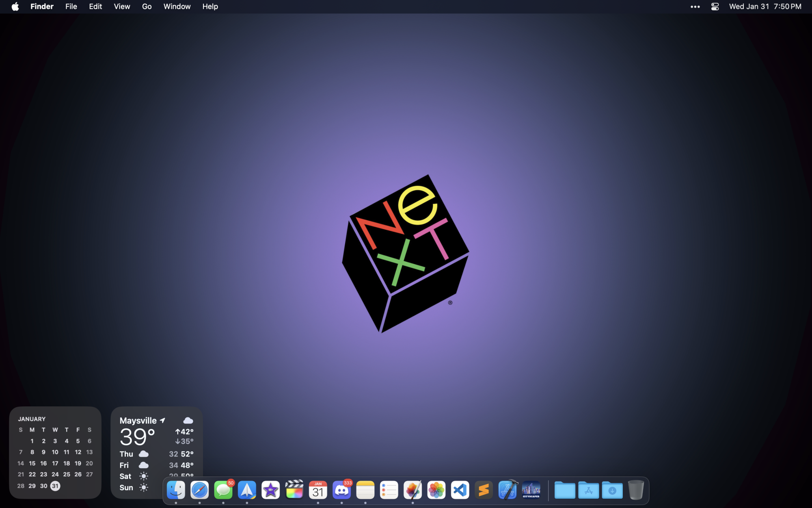Open Messages with 50 unread badge
Viewport: 812px width, 508px height.
[x=223, y=490]
